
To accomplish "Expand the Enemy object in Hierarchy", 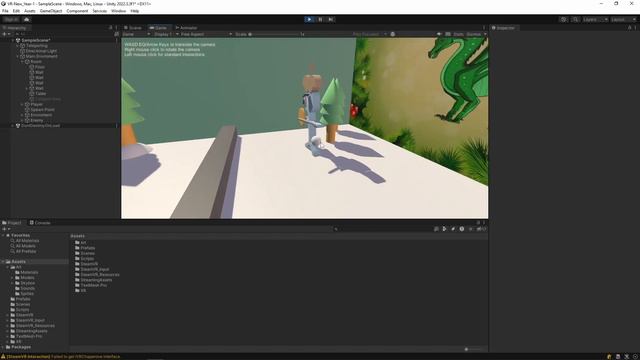I will (x=22, y=120).
